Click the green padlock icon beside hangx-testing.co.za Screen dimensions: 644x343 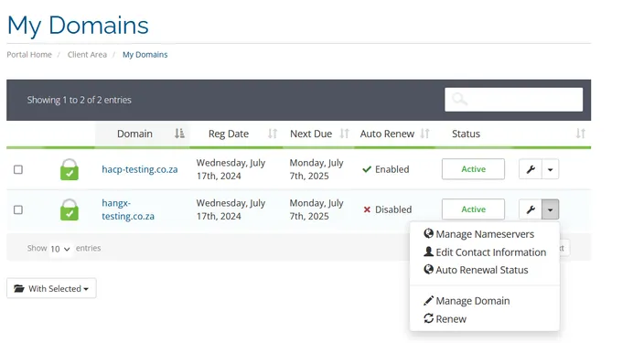(x=70, y=209)
